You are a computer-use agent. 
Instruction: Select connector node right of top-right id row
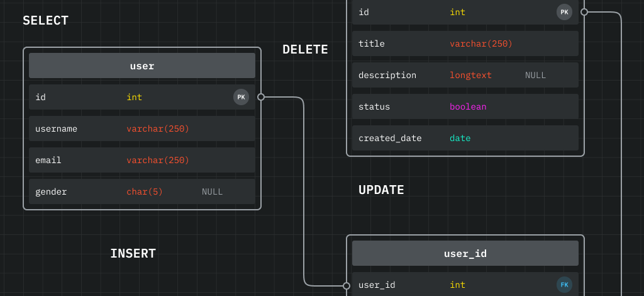(x=584, y=13)
